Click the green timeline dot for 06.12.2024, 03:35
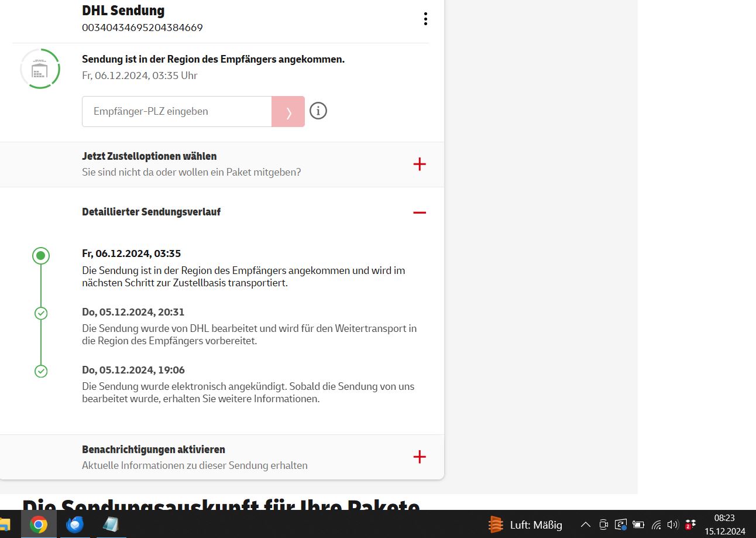The width and height of the screenshot is (756, 538). (x=41, y=255)
